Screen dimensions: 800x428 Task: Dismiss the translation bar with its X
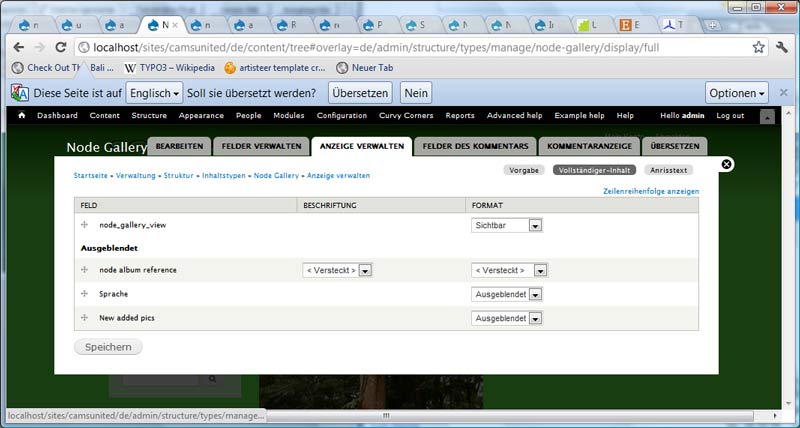tap(784, 93)
